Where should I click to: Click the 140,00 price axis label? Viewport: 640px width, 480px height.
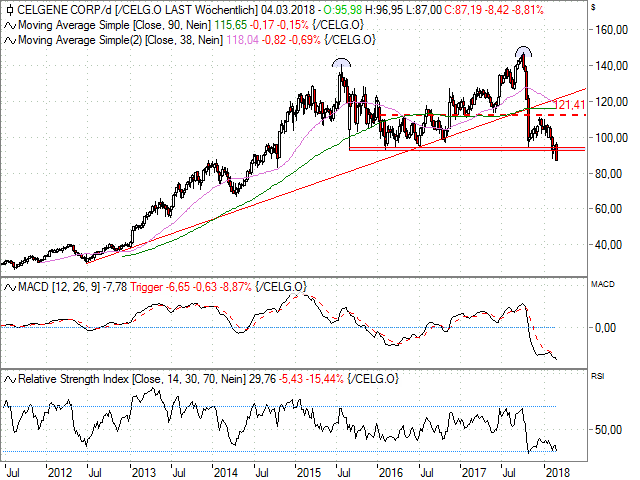(x=611, y=66)
